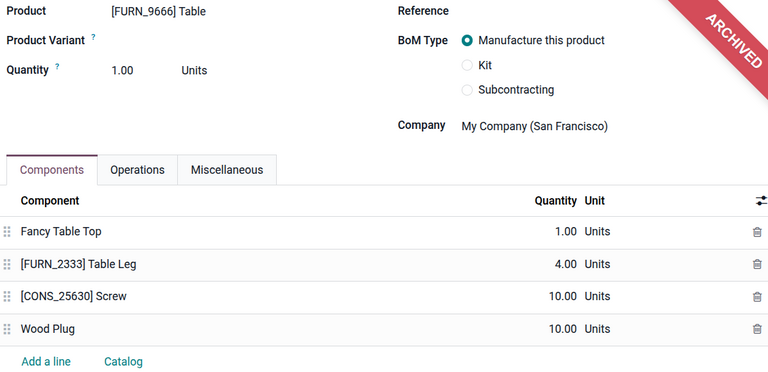Image resolution: width=768 pixels, height=372 pixels.
Task: Show help tooltip for Quantity field
Action: 57,67
